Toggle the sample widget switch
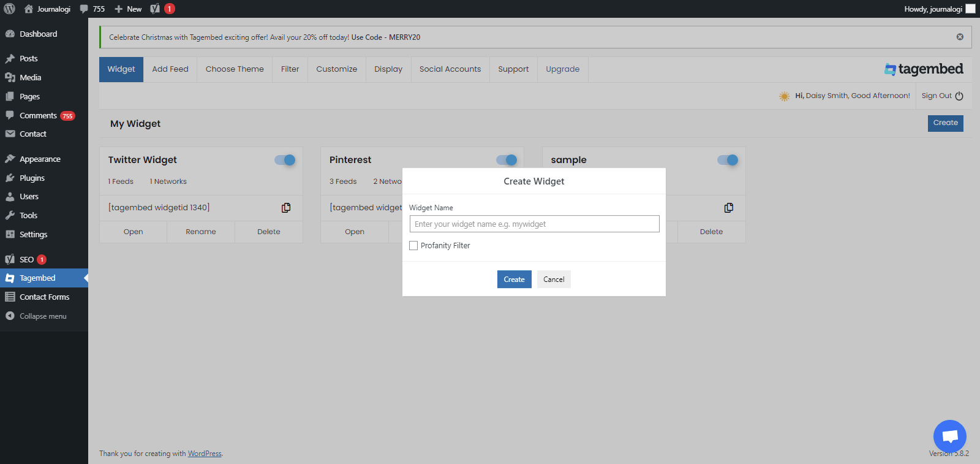 [728, 160]
